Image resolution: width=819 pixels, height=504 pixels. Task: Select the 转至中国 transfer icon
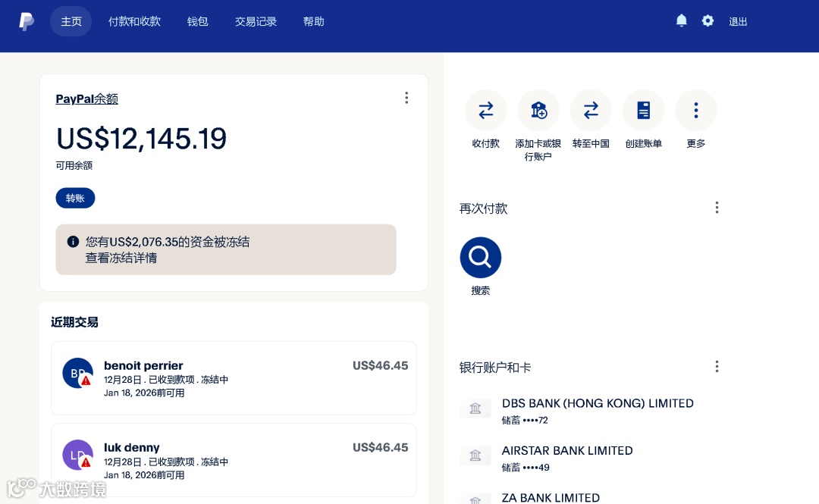point(591,110)
